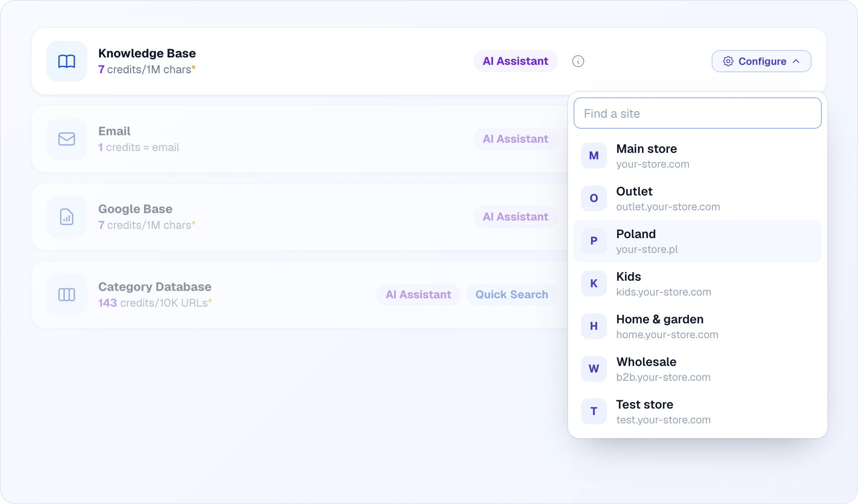Click the Quick Search tag
The width and height of the screenshot is (858, 504).
click(512, 295)
